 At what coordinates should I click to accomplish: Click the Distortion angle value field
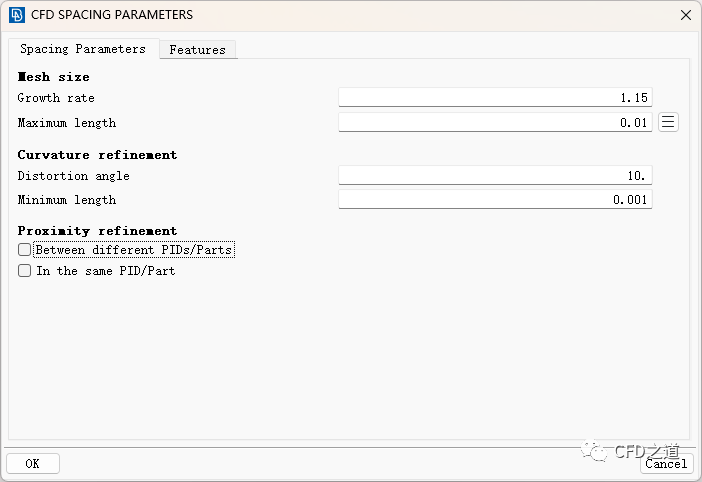click(495, 176)
